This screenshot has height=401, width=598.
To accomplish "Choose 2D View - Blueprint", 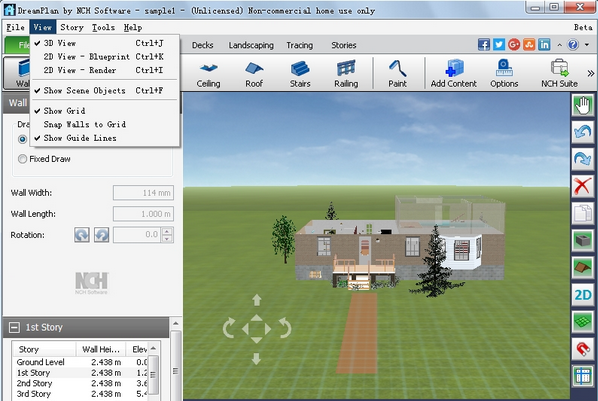I will click(x=104, y=56).
